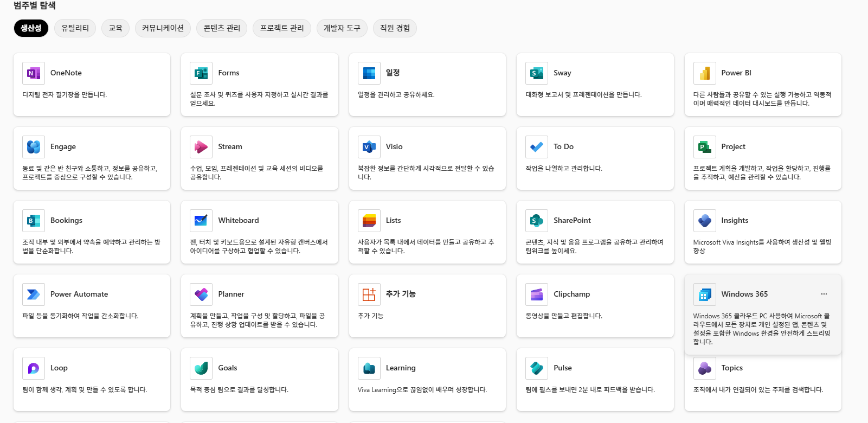The width and height of the screenshot is (868, 423).
Task: Click the SharePoint icon
Action: click(x=537, y=220)
